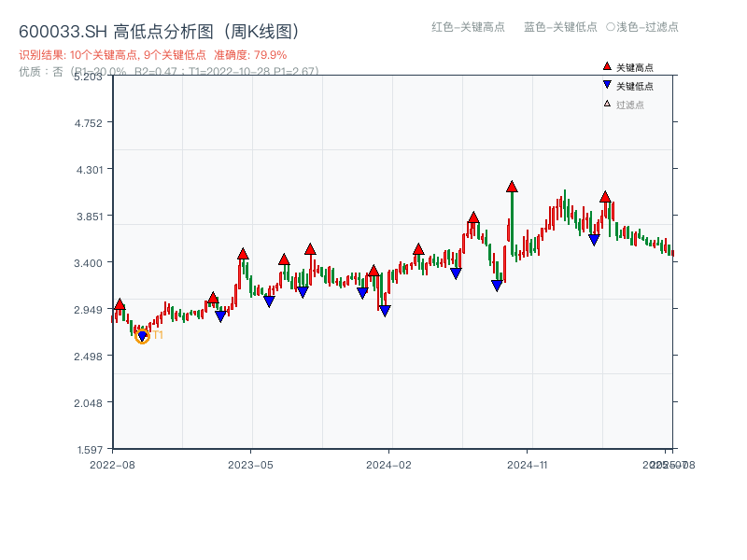Click the x-axis date label 2024-11
747x560 pixels.
pyautogui.click(x=527, y=465)
